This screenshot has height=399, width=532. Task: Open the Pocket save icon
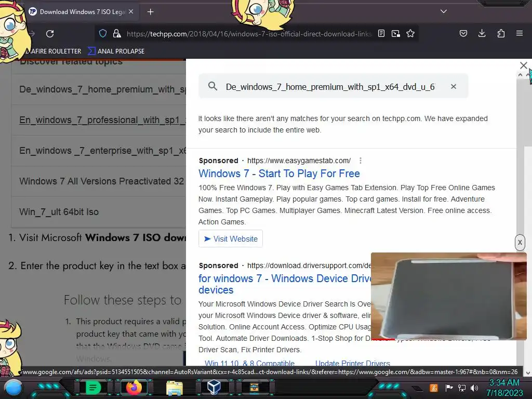463,33
